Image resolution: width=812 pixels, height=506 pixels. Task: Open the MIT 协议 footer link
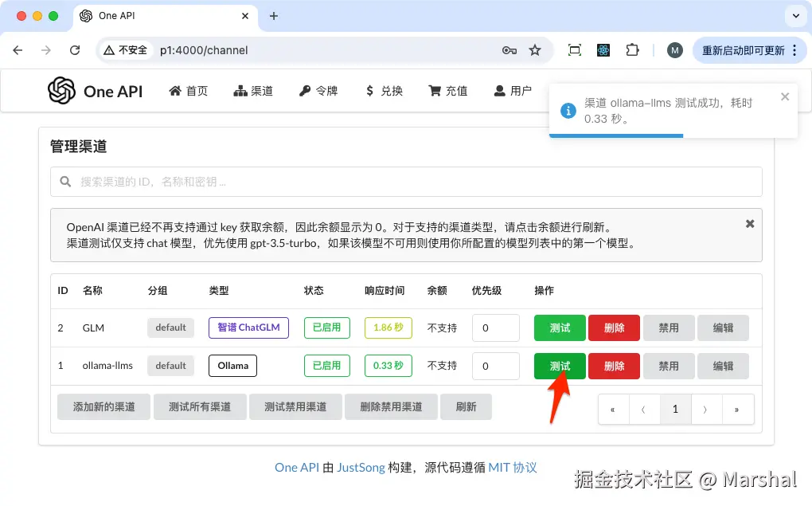click(x=513, y=468)
